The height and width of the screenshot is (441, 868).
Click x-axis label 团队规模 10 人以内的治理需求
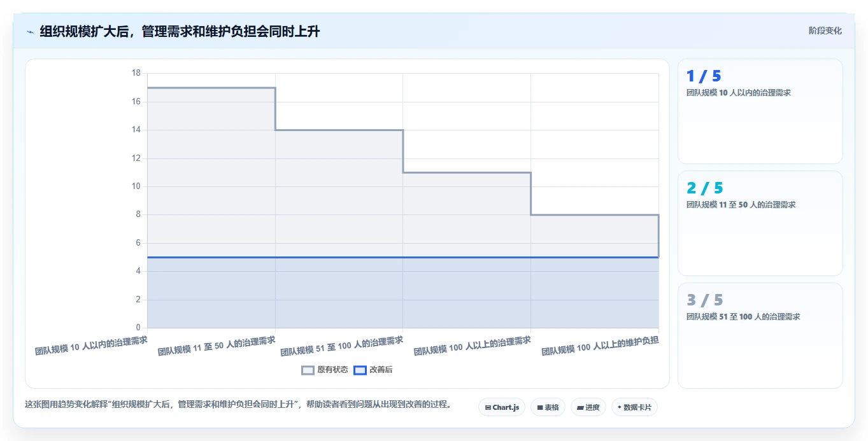[91, 345]
